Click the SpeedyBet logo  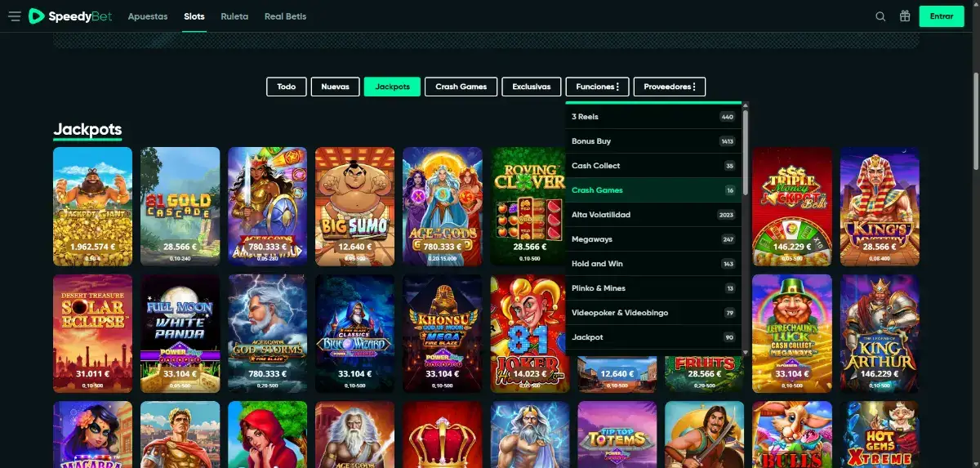(x=70, y=16)
